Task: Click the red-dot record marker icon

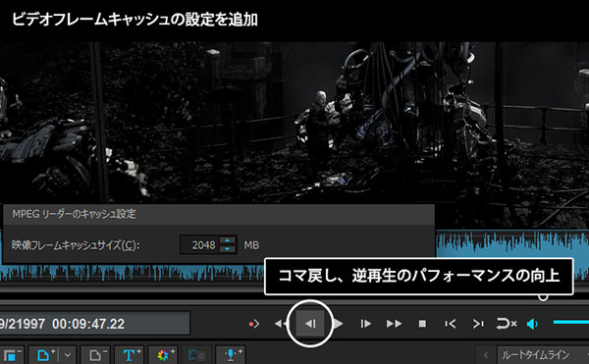Action: [254, 324]
